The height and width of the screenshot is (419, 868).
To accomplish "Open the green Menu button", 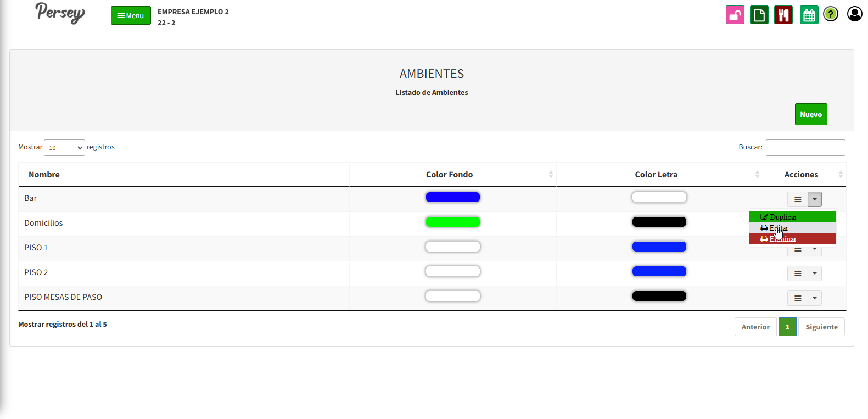I will (x=131, y=15).
